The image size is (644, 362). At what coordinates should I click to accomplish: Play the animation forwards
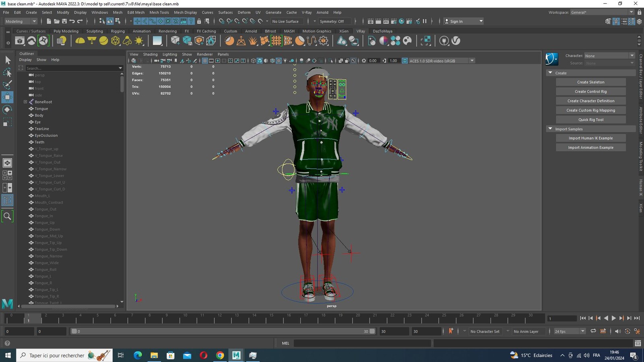point(613,318)
